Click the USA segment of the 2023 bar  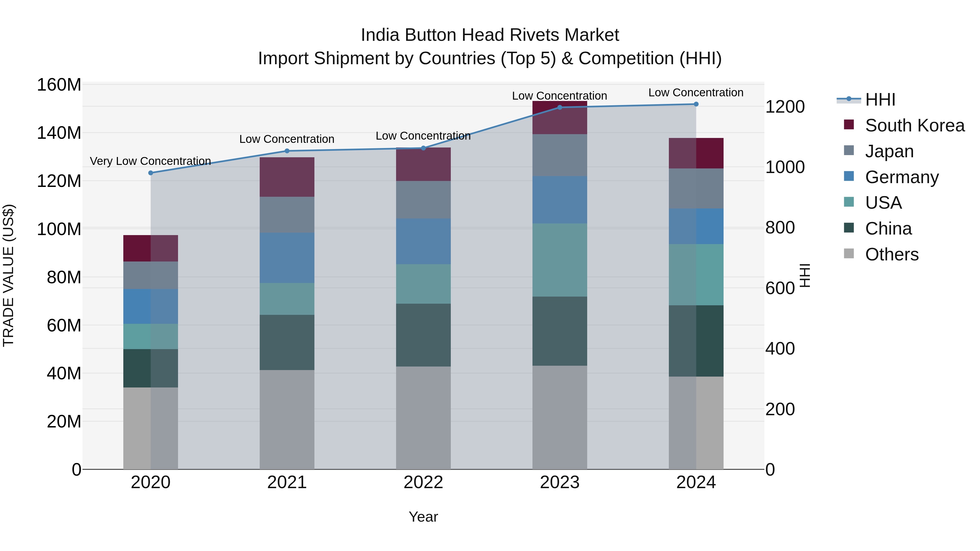click(560, 260)
